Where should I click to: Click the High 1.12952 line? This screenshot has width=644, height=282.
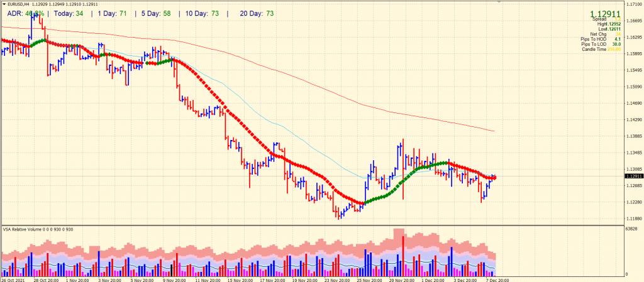coord(608,24)
